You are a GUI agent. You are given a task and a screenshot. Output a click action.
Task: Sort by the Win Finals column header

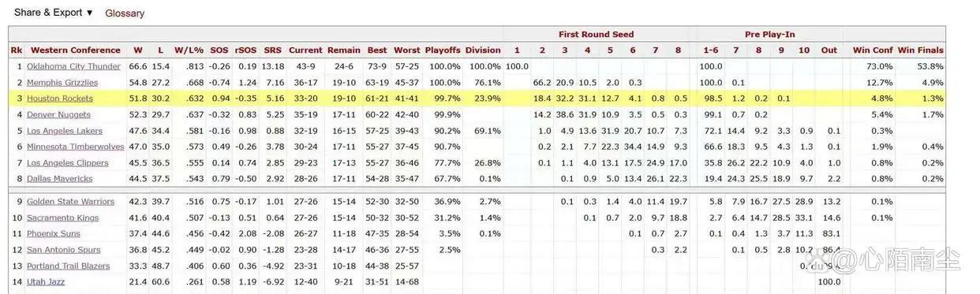tap(920, 50)
